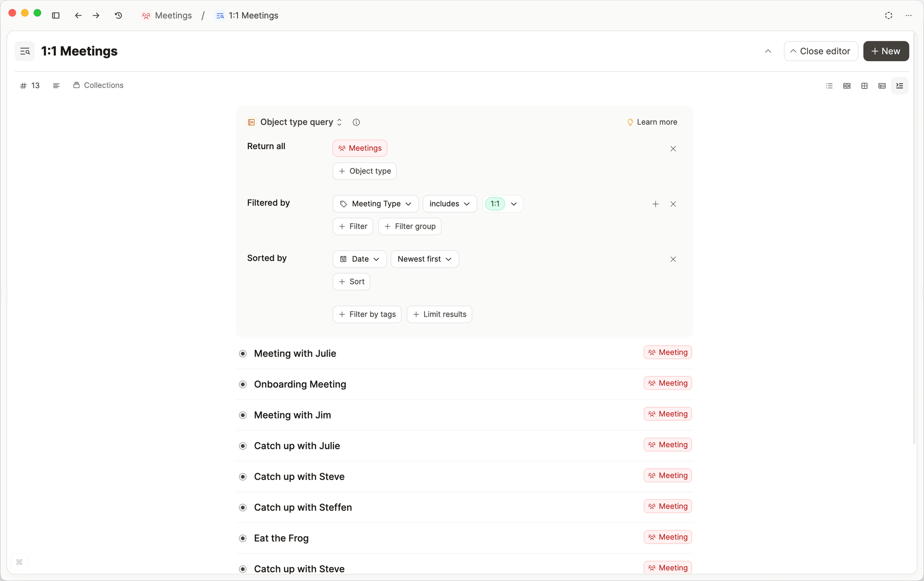Toggle the radio circle for Onboarding Meeting
This screenshot has height=581, width=924.
click(x=243, y=385)
